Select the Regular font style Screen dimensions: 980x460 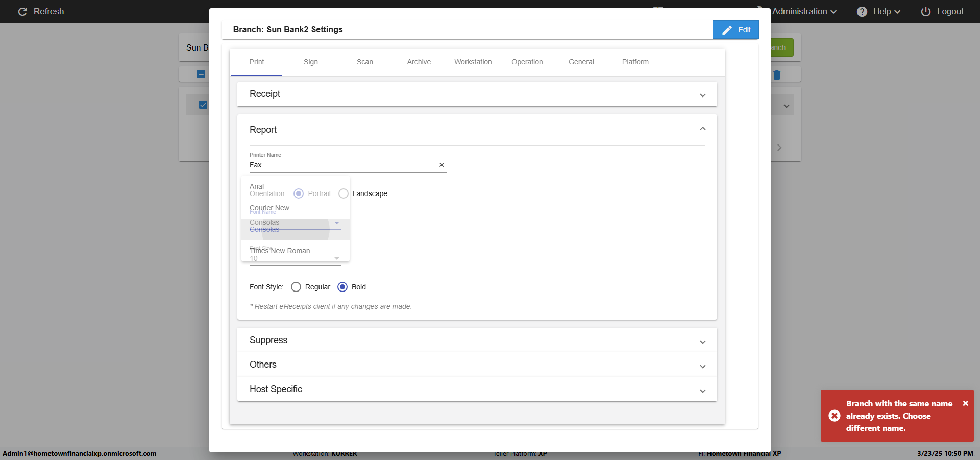coord(296,287)
